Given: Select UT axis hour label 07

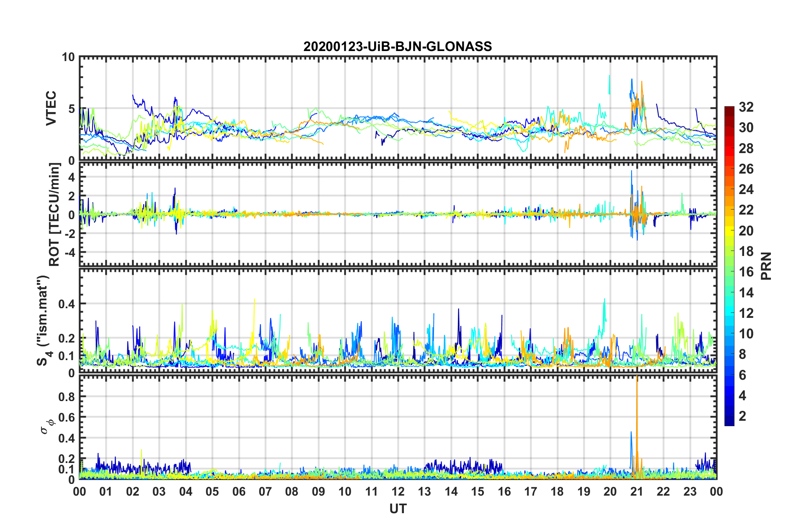Looking at the screenshot, I should [x=265, y=492].
